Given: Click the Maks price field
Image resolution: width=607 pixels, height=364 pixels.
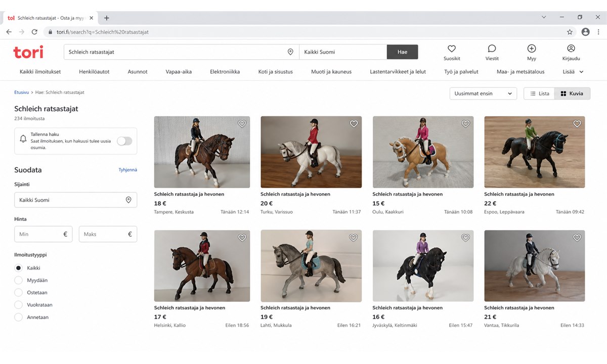Looking at the screenshot, I should pos(108,234).
